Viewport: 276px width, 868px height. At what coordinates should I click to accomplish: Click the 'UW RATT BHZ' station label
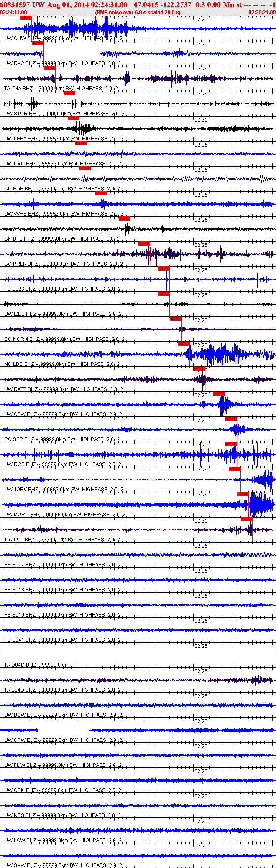tap(21, 389)
